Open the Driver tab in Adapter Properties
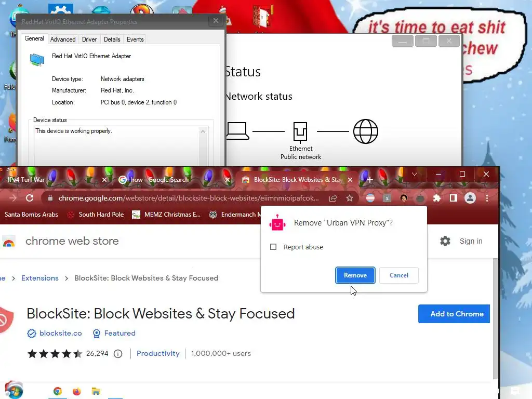 coord(89,39)
